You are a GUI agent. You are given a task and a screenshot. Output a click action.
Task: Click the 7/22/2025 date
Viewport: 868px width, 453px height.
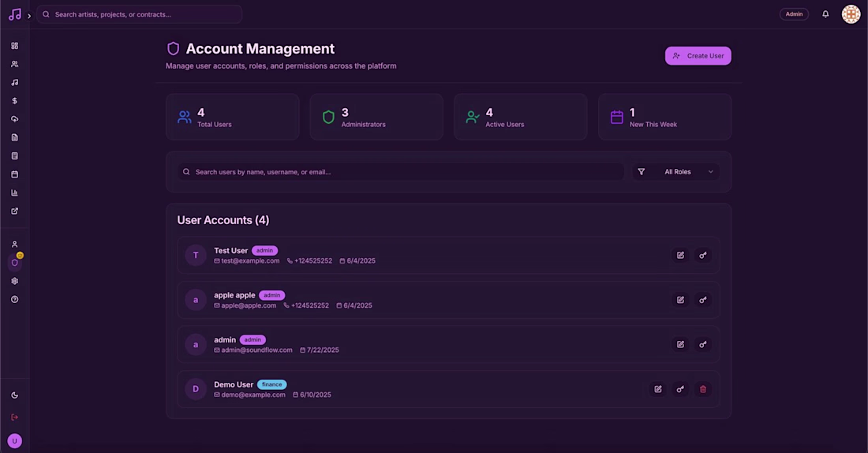pyautogui.click(x=323, y=350)
